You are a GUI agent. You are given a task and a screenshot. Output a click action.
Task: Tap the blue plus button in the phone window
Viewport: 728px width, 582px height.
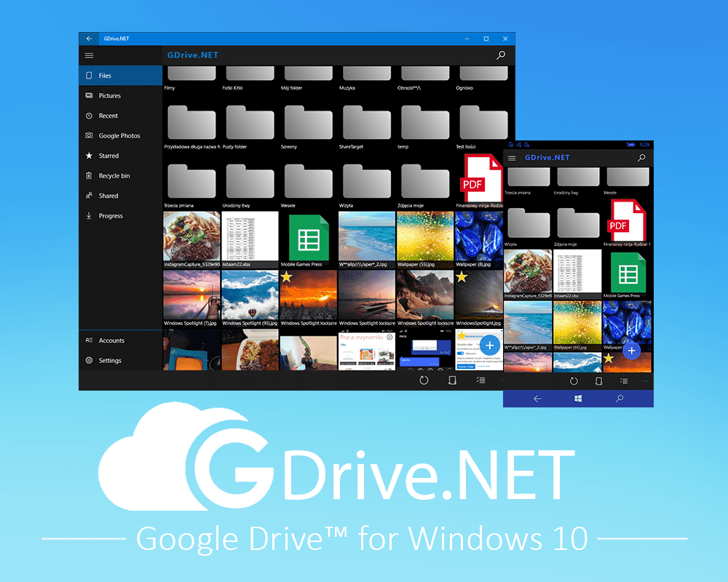pyautogui.click(x=631, y=351)
